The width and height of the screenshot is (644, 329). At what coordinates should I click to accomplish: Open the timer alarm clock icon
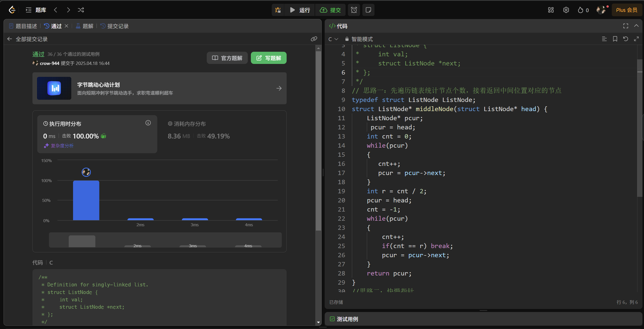coord(354,10)
